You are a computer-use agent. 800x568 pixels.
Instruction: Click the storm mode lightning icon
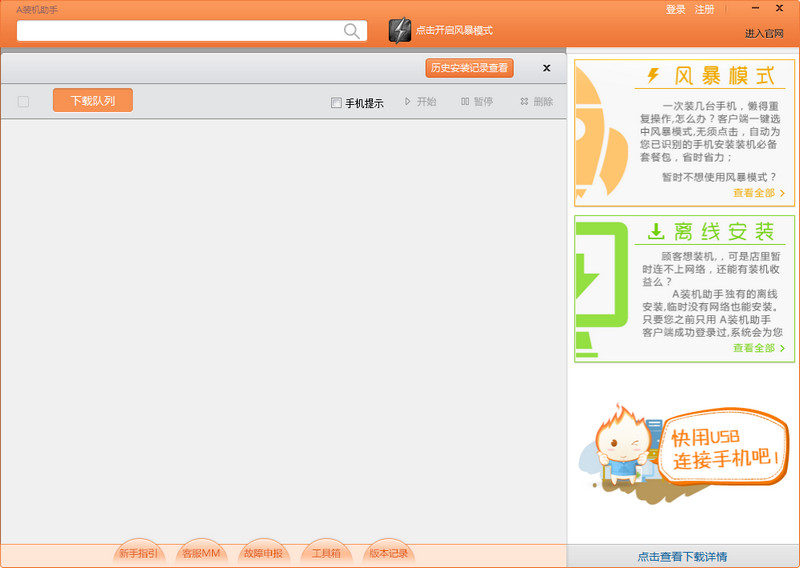[x=399, y=30]
